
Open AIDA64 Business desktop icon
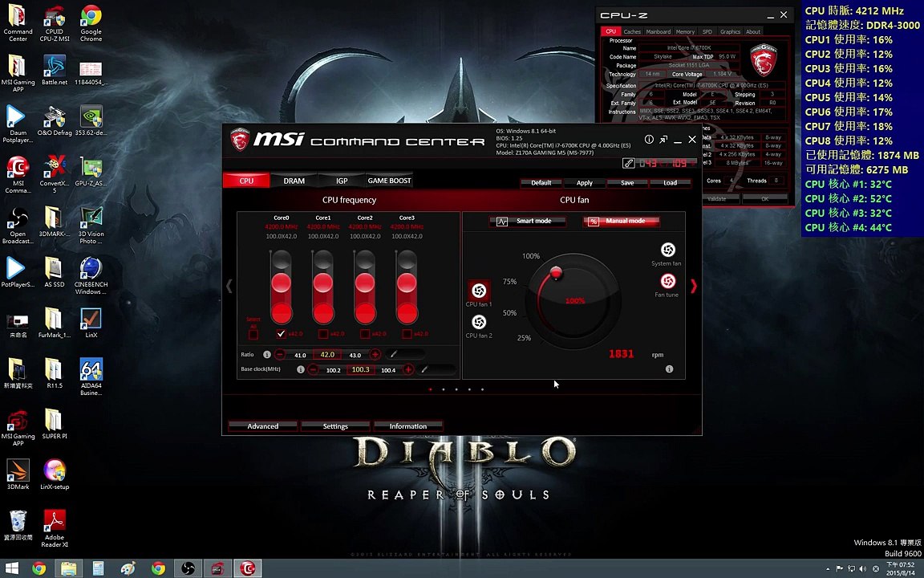[91, 377]
